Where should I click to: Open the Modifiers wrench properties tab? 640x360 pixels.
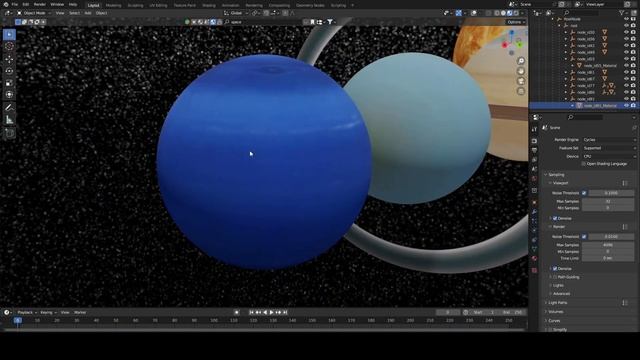point(534,212)
